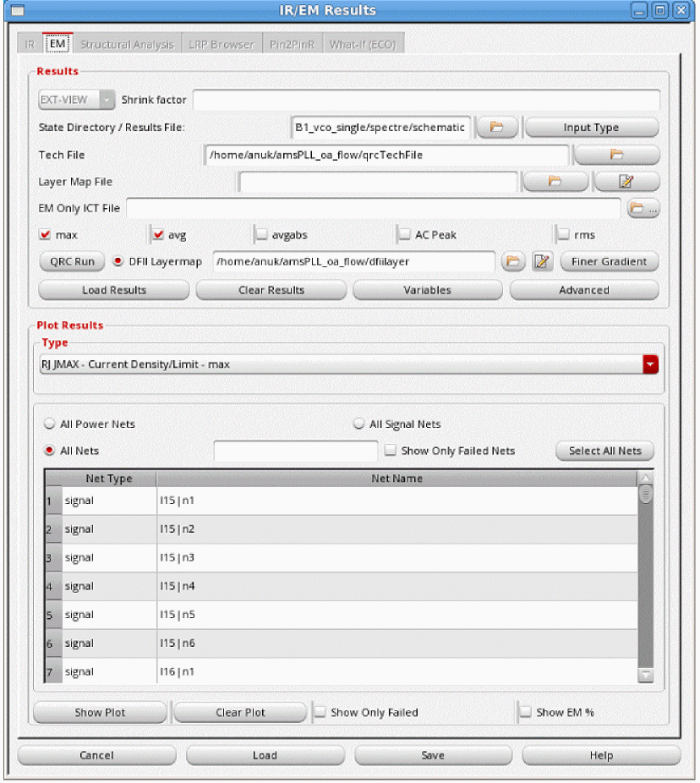The width and height of the screenshot is (700, 783).
Task: Open the Structural Analysis tab
Action: pos(127,45)
